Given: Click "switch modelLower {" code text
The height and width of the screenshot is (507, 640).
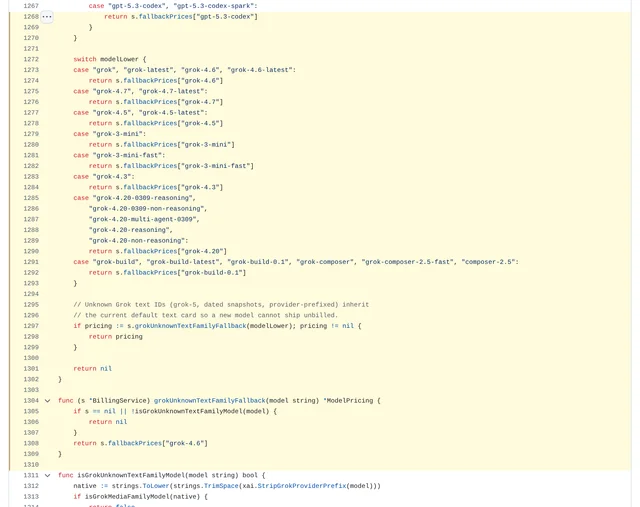Looking at the screenshot, I should (110, 59).
